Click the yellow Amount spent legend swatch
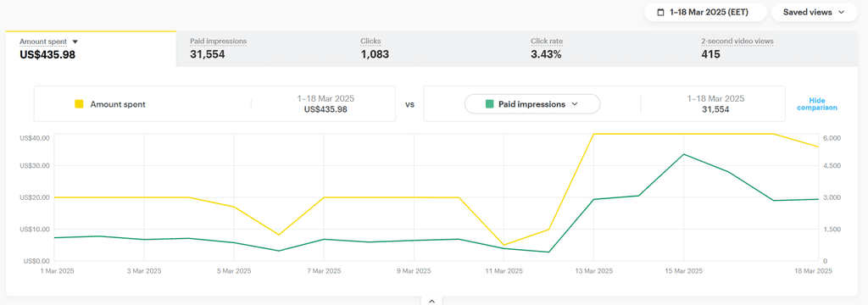The image size is (868, 305). (79, 103)
